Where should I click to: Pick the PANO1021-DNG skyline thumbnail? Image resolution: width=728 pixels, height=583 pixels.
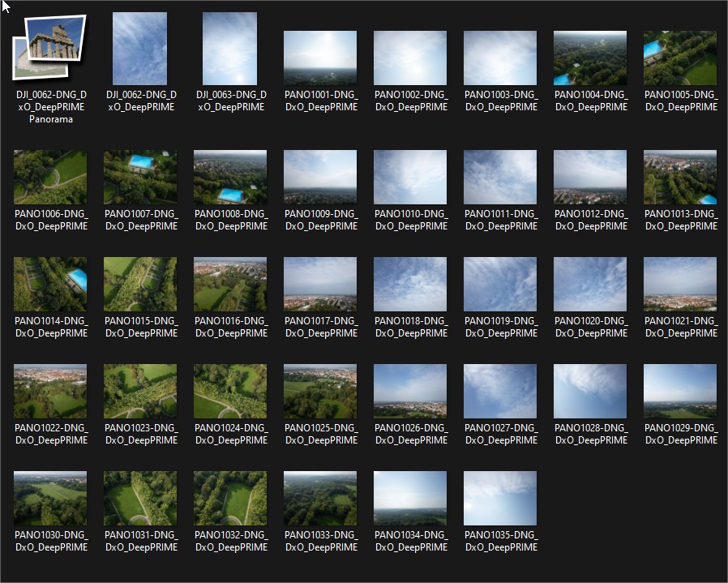pyautogui.click(x=680, y=284)
